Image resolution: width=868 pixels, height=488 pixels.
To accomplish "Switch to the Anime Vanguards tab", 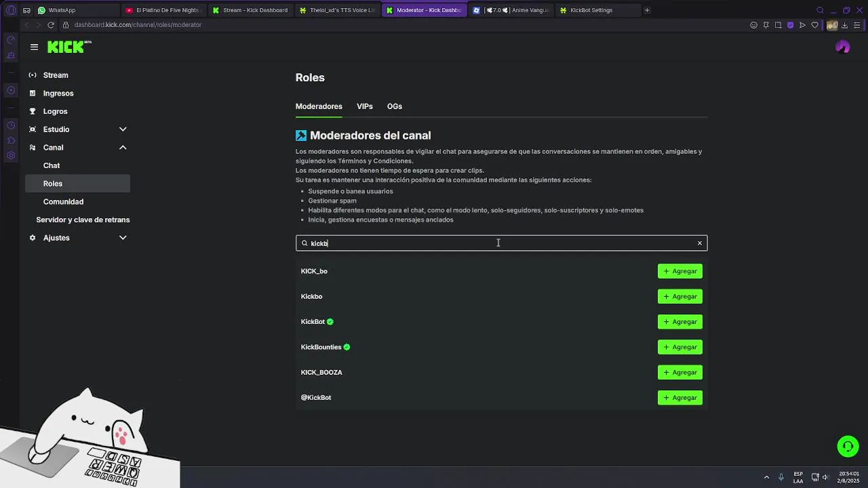I will (x=511, y=10).
